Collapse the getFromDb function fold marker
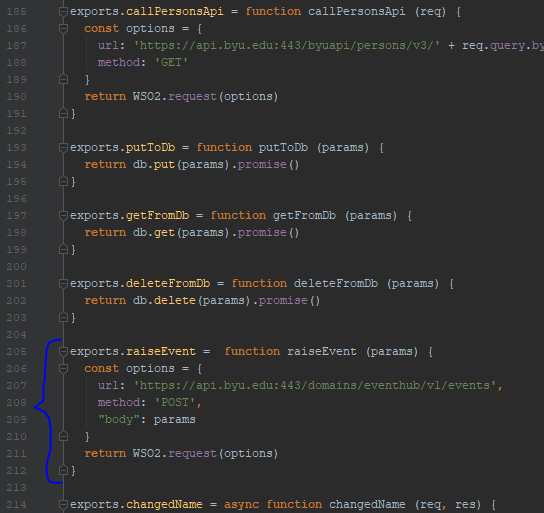 (x=63, y=216)
